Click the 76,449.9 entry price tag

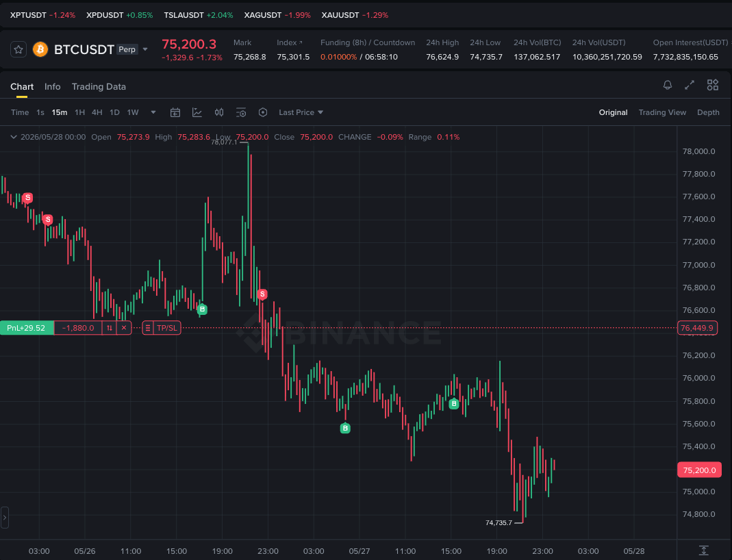pos(697,328)
